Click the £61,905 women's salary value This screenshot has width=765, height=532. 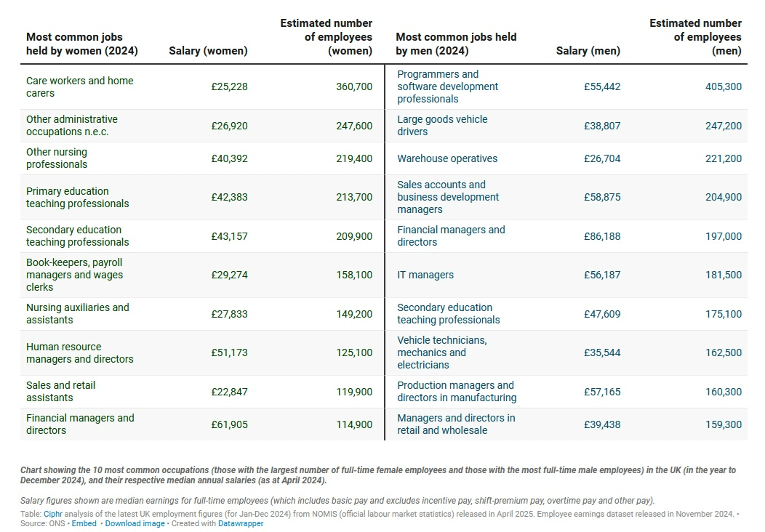(x=229, y=424)
